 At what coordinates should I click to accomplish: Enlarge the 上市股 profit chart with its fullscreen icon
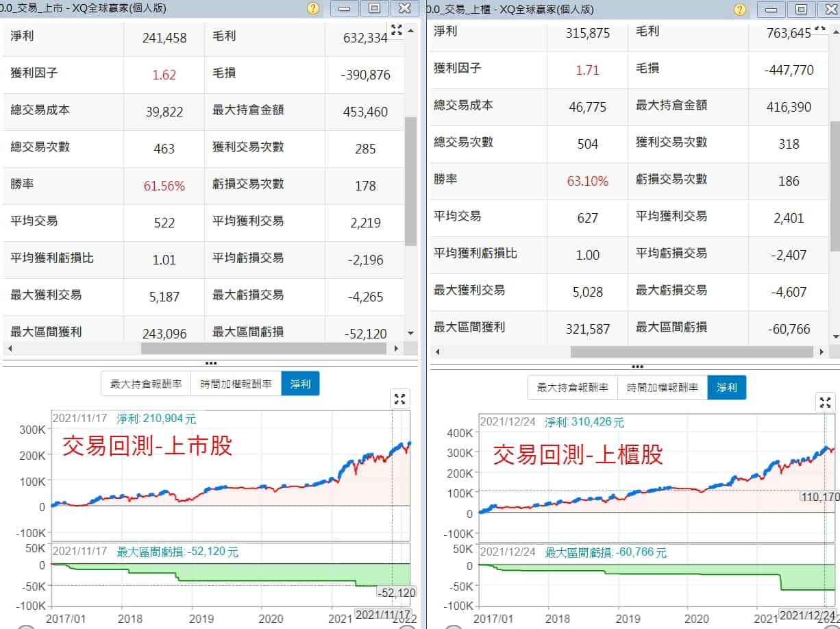pos(400,399)
